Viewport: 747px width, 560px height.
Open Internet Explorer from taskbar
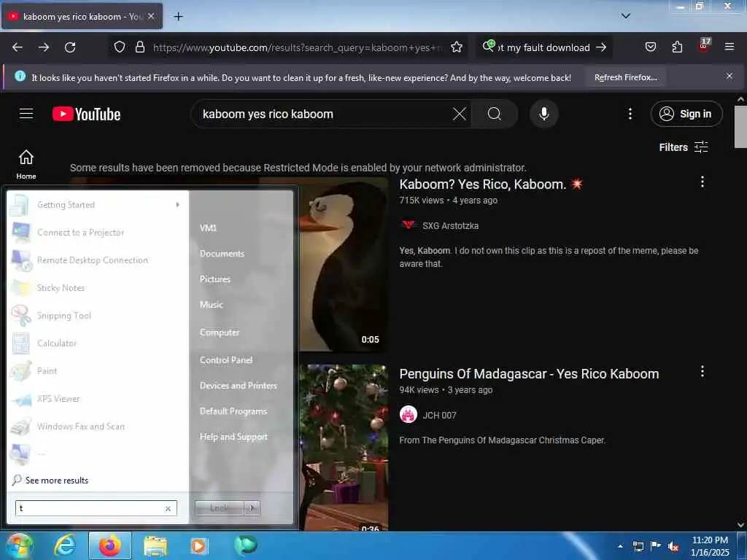tap(64, 545)
